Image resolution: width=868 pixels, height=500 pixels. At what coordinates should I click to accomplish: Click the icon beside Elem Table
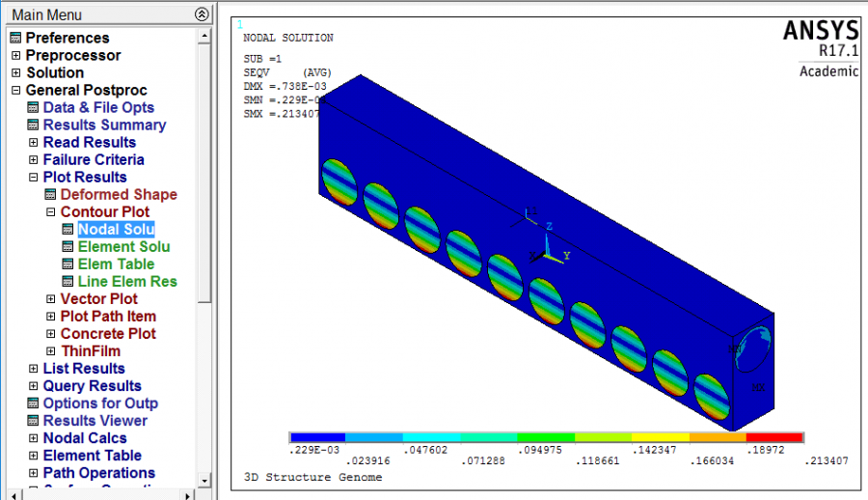(68, 264)
